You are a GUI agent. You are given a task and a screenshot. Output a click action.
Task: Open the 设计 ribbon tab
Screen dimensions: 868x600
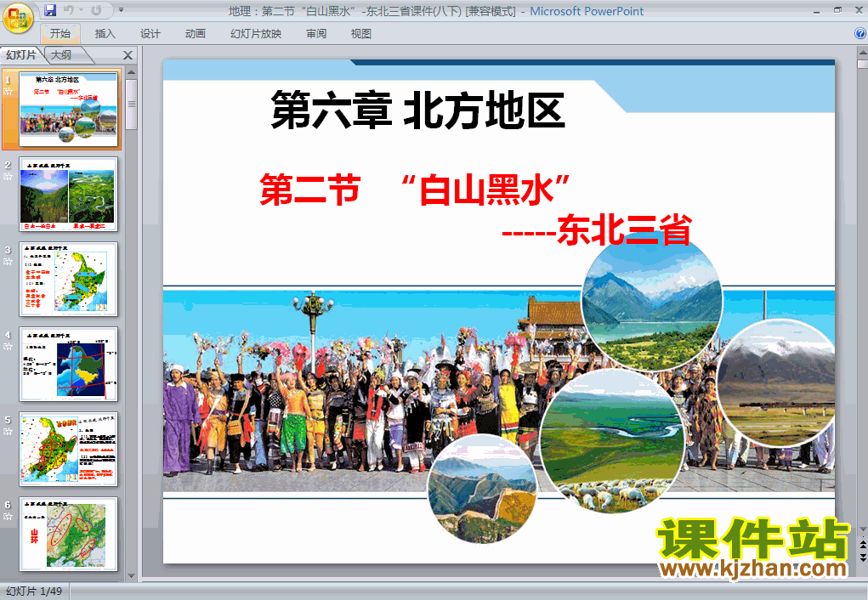point(150,34)
